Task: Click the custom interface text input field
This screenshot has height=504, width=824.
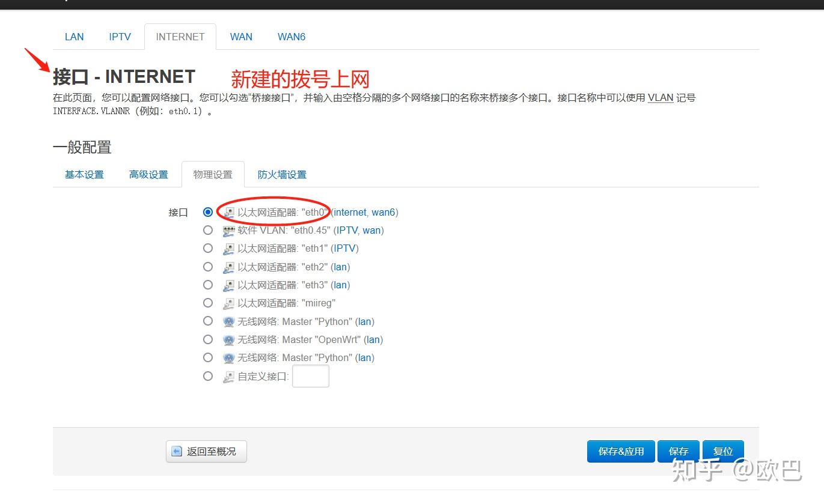Action: tap(310, 376)
